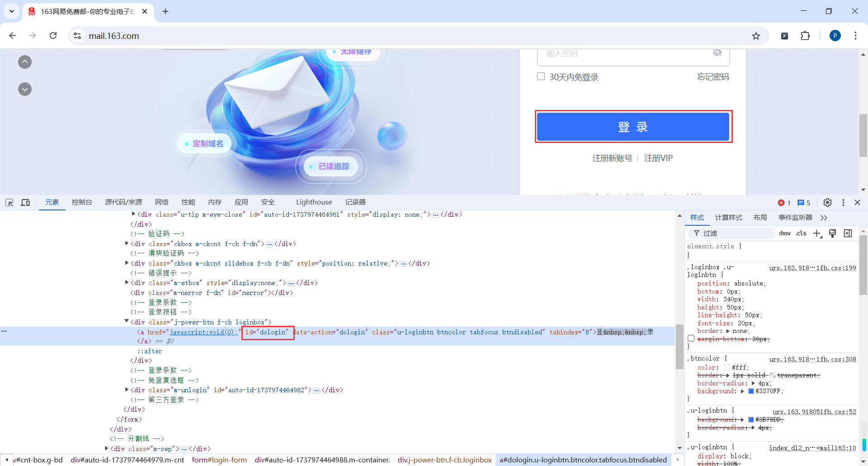Click the paint roller rendering emulation icon

tap(832, 233)
